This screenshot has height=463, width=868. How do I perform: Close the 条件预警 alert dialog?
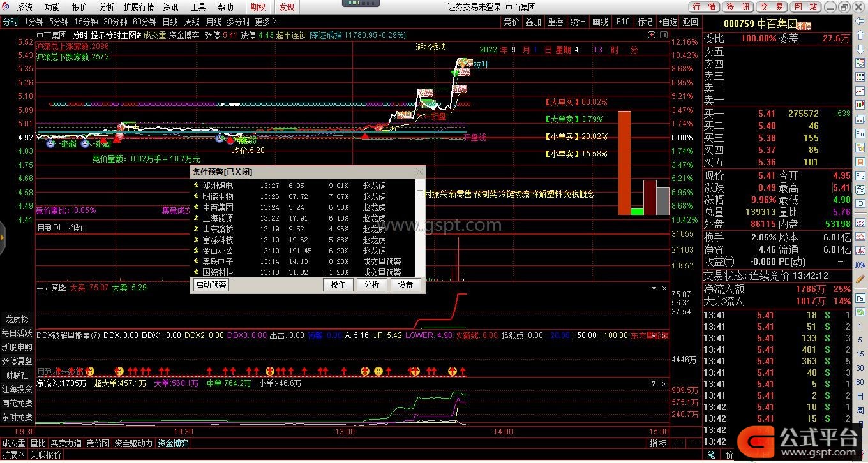pos(419,172)
